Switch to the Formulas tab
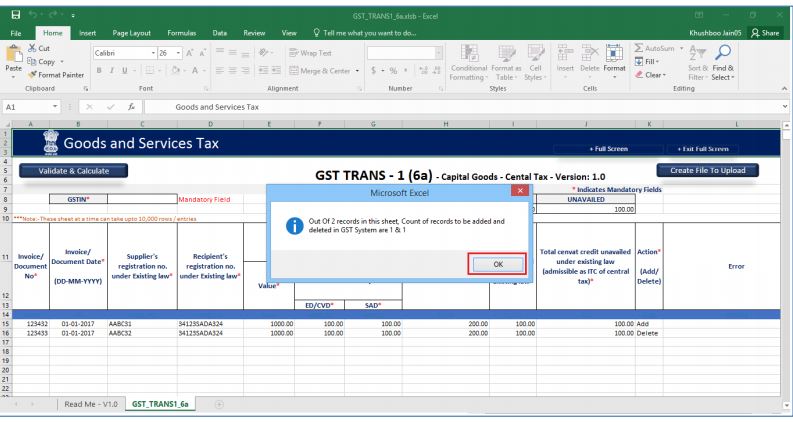 [x=182, y=33]
